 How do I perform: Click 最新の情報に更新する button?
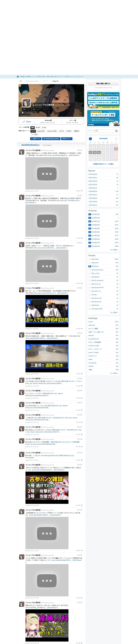click(103, 84)
